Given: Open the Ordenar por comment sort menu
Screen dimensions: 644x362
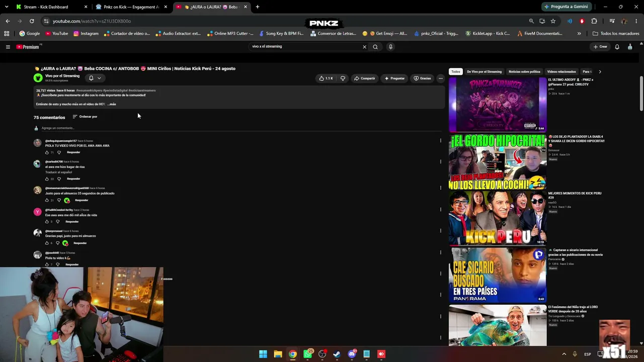Looking at the screenshot, I should [85, 117].
